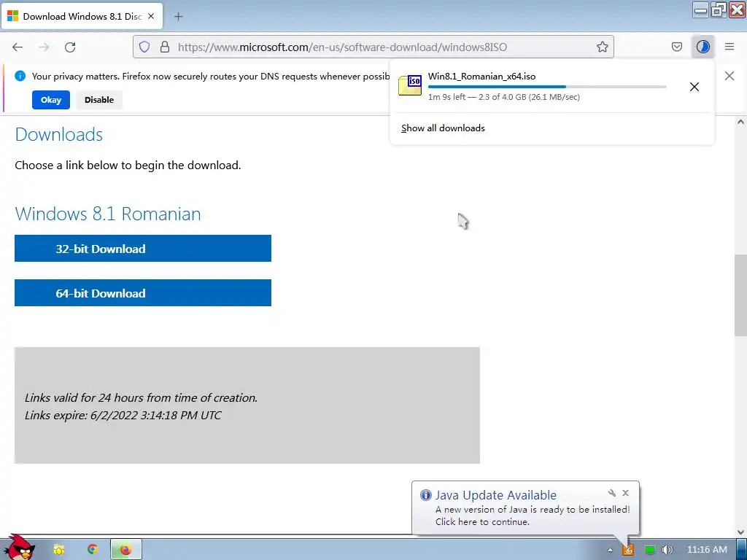Image resolution: width=747 pixels, height=560 pixels.
Task: Click the iso file icon in downloads
Action: click(x=410, y=85)
